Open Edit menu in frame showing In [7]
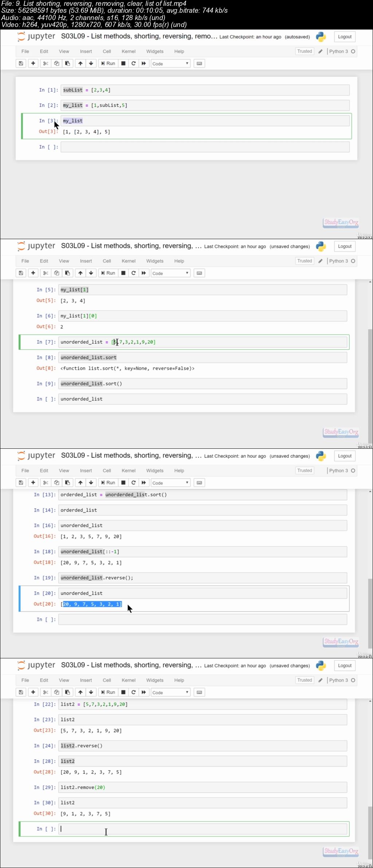The image size is (373, 868). click(44, 261)
